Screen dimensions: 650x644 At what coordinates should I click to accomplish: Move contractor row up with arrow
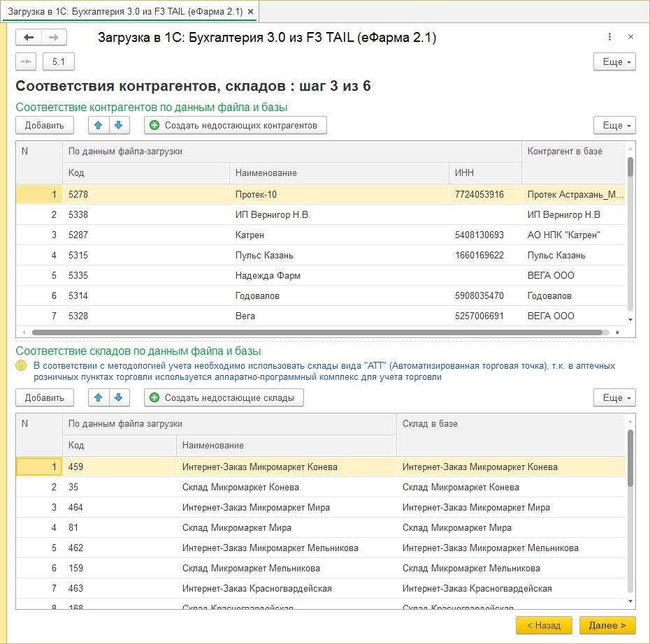(99, 126)
